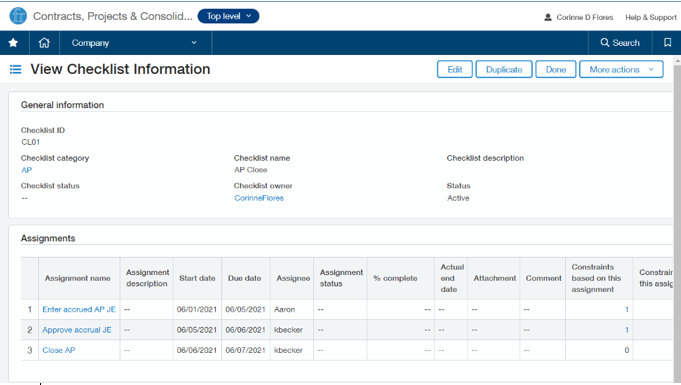Expand the More actions dropdown
This screenshot has width=681, height=385.
[x=621, y=70]
